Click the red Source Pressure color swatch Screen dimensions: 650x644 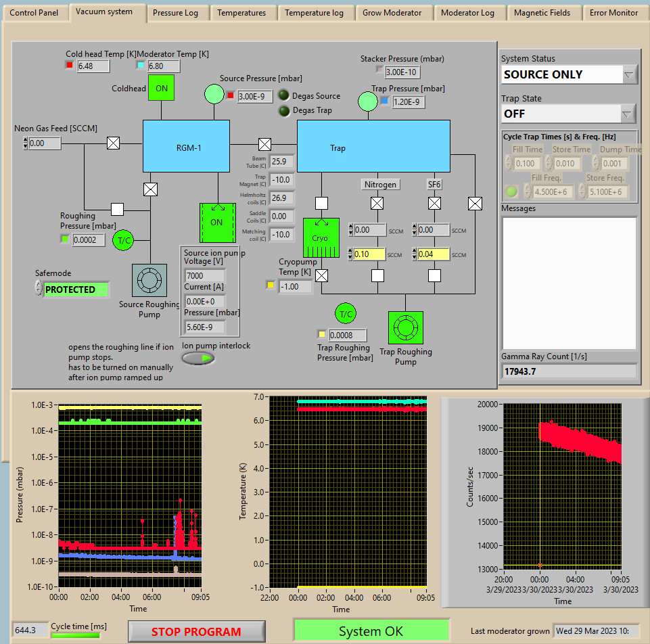coord(231,96)
